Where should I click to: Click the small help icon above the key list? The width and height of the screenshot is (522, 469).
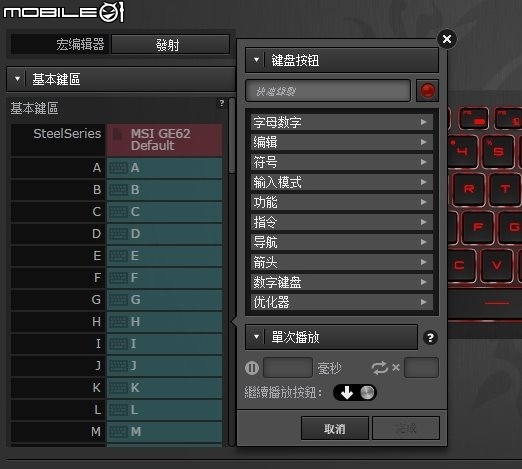(x=222, y=103)
